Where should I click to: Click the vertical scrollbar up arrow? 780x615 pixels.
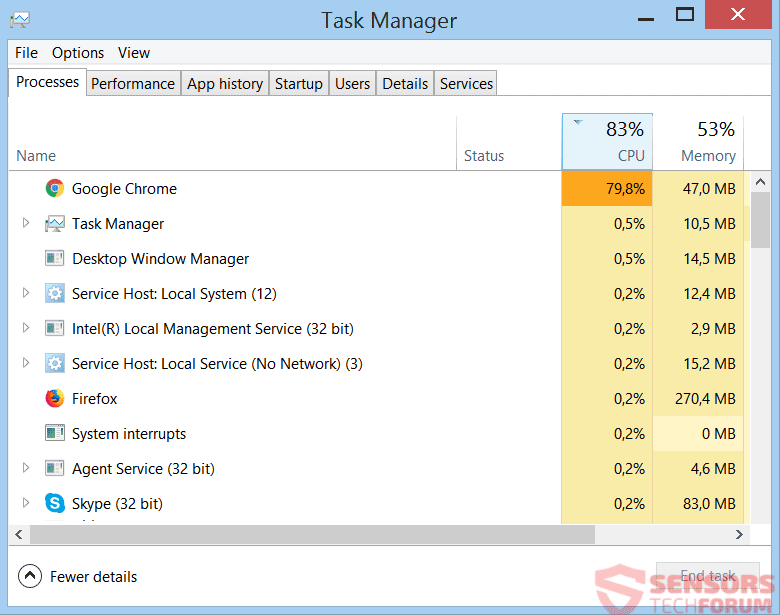(x=760, y=182)
